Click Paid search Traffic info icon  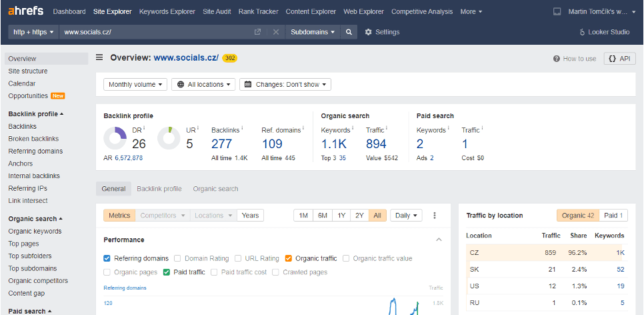[482, 128]
